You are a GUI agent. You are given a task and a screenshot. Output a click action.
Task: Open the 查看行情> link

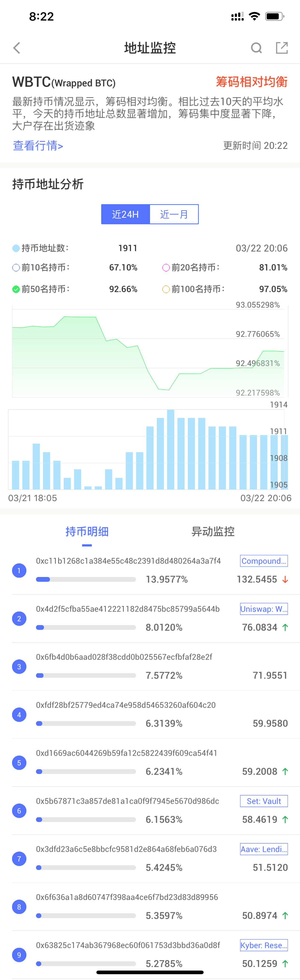[38, 146]
